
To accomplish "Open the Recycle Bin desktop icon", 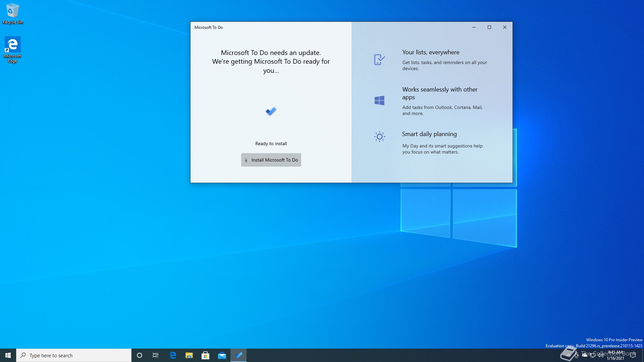I will click(13, 14).
